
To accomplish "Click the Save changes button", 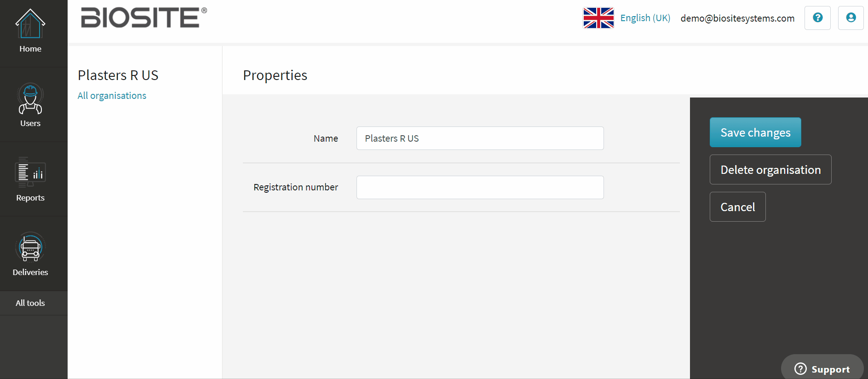I will coord(755,132).
